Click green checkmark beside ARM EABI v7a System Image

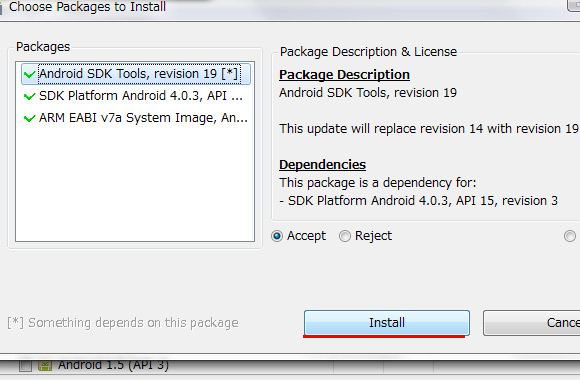pyautogui.click(x=29, y=118)
